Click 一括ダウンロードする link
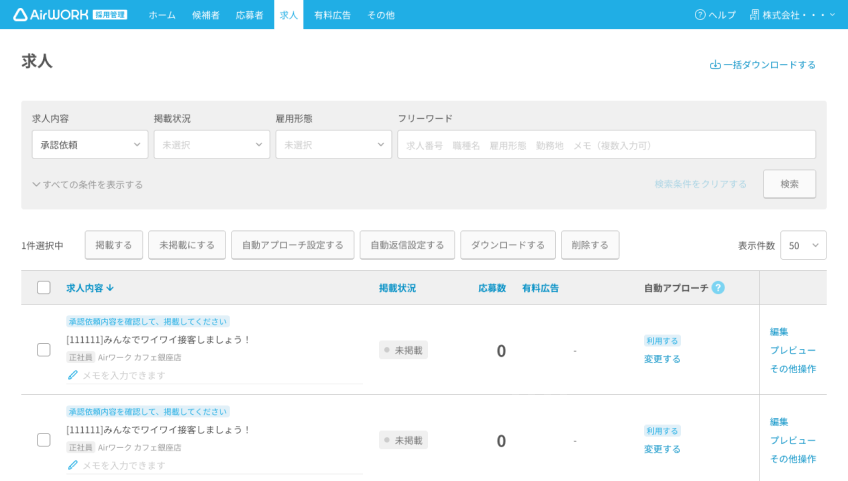The height and width of the screenshot is (481, 848). click(x=763, y=64)
